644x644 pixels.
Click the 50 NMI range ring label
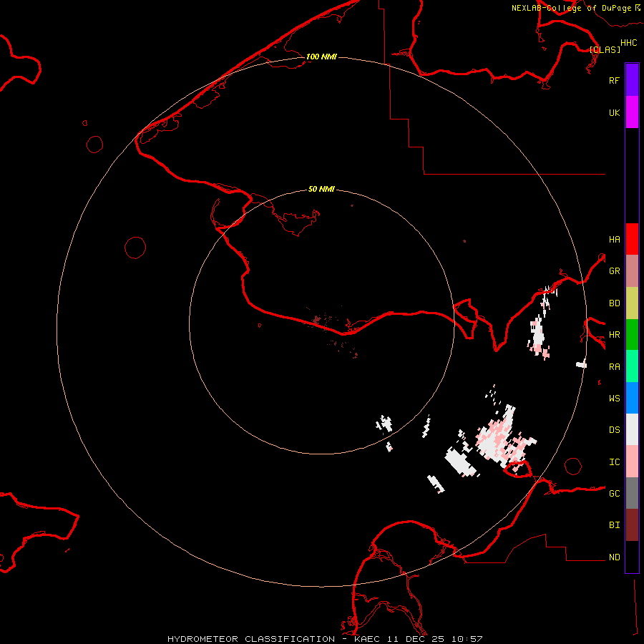point(321,189)
